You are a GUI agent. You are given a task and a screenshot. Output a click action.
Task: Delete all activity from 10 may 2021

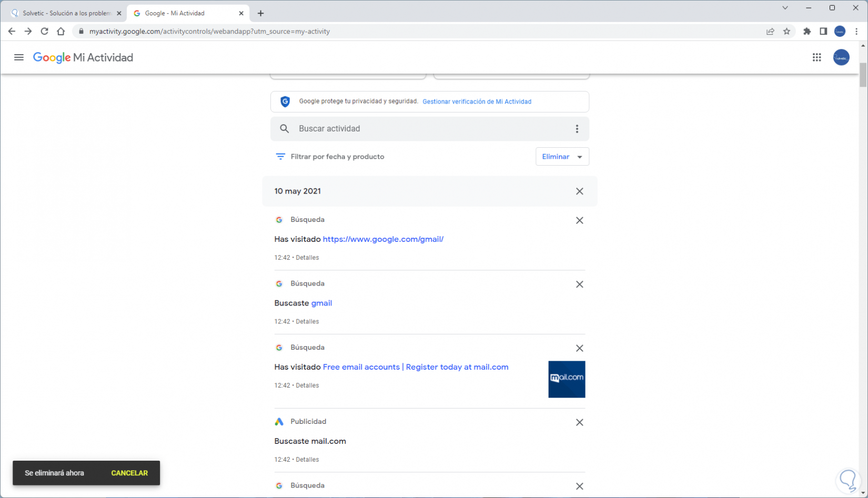579,191
